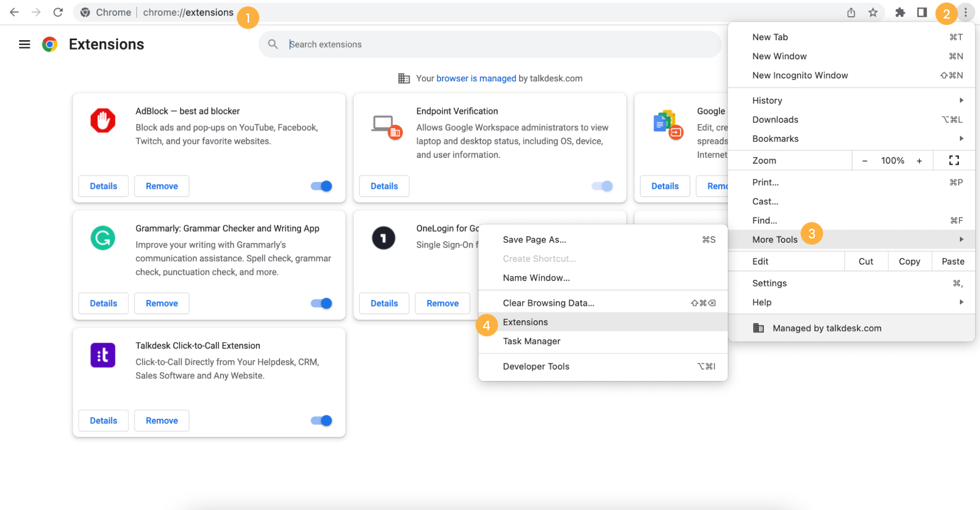Open the Extensions page hamburger menu
The height and width of the screenshot is (510, 980).
(25, 44)
